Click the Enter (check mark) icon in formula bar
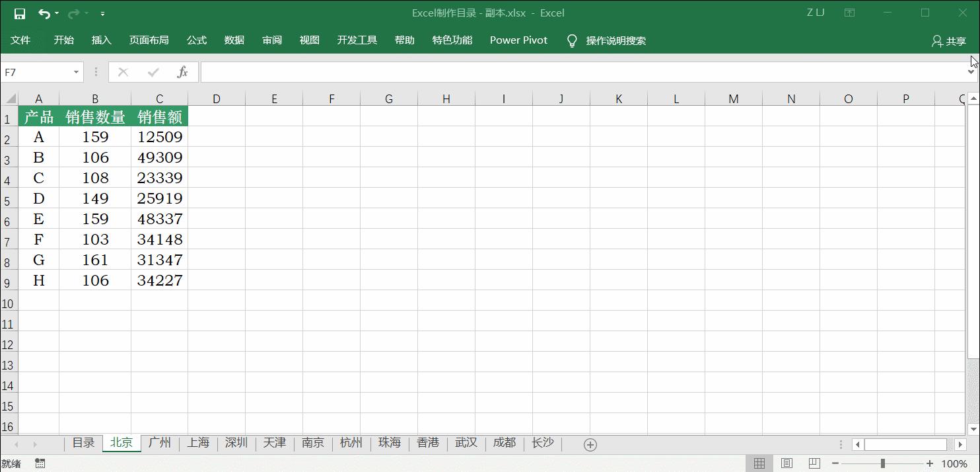Image resolution: width=980 pixels, height=472 pixels. pos(153,71)
